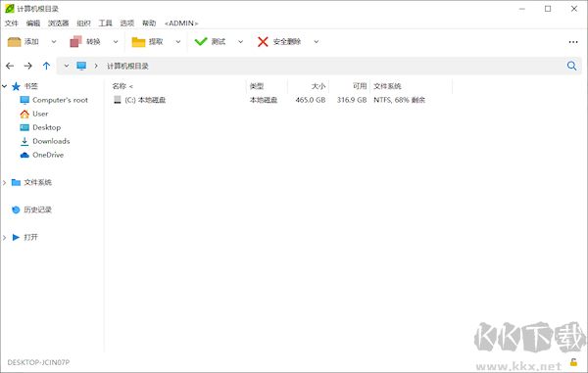Click the DESKTOP-JCIN07P status bar text
The image size is (588, 373).
point(38,362)
